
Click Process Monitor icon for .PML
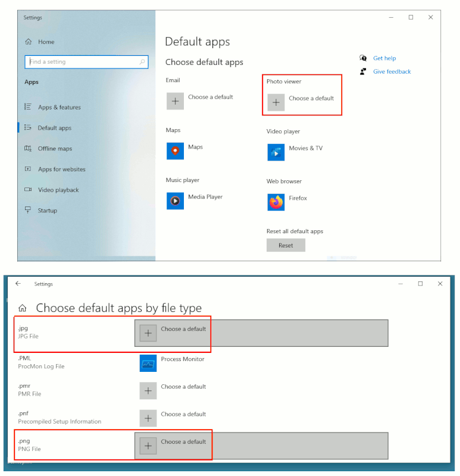(x=148, y=363)
